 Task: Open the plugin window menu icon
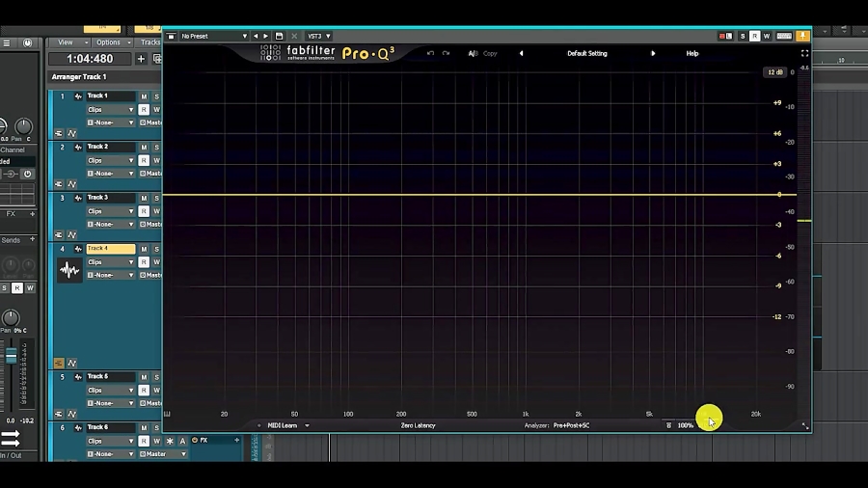point(171,36)
